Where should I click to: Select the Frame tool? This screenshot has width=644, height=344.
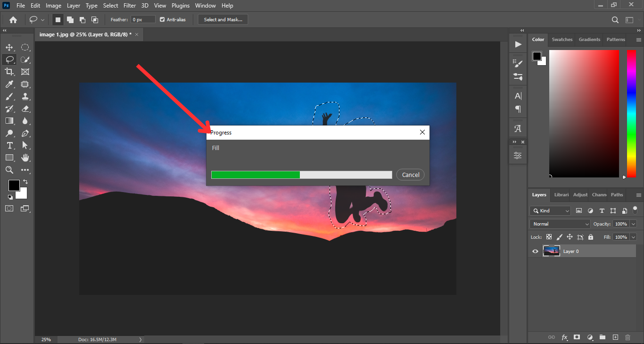tap(25, 72)
